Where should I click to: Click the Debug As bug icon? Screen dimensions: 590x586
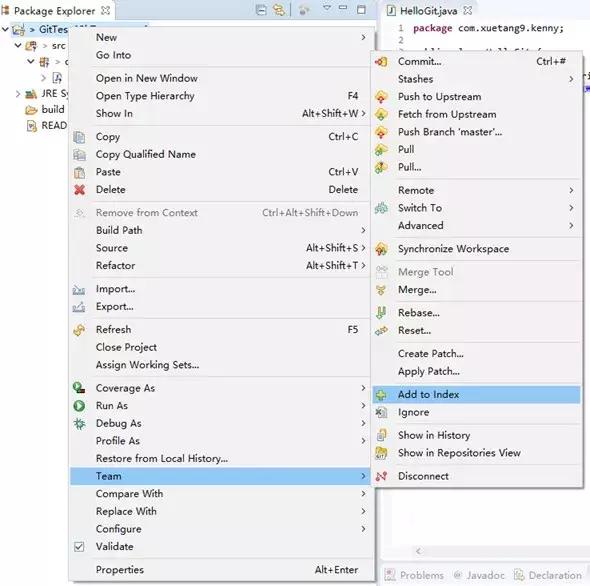point(79,424)
